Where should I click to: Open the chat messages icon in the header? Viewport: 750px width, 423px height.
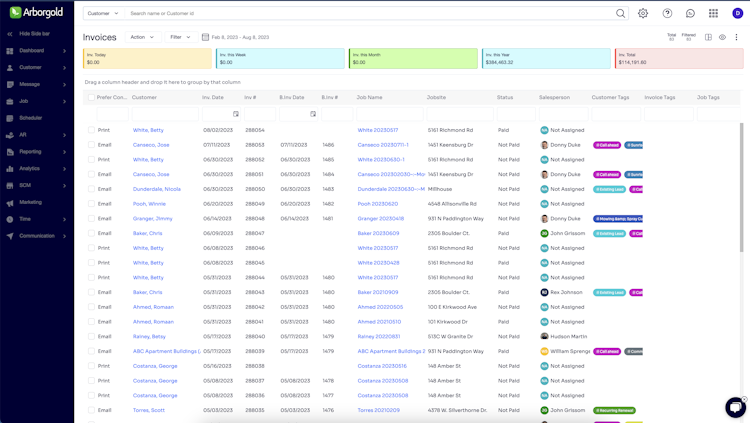tap(690, 13)
